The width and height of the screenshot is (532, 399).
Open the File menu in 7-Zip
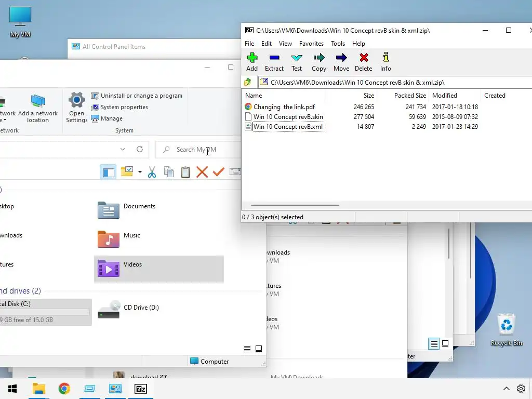point(249,44)
